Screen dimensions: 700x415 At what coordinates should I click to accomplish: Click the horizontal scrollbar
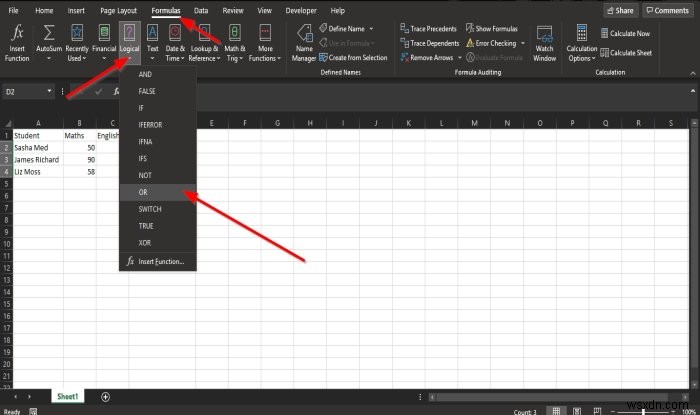(x=552, y=397)
